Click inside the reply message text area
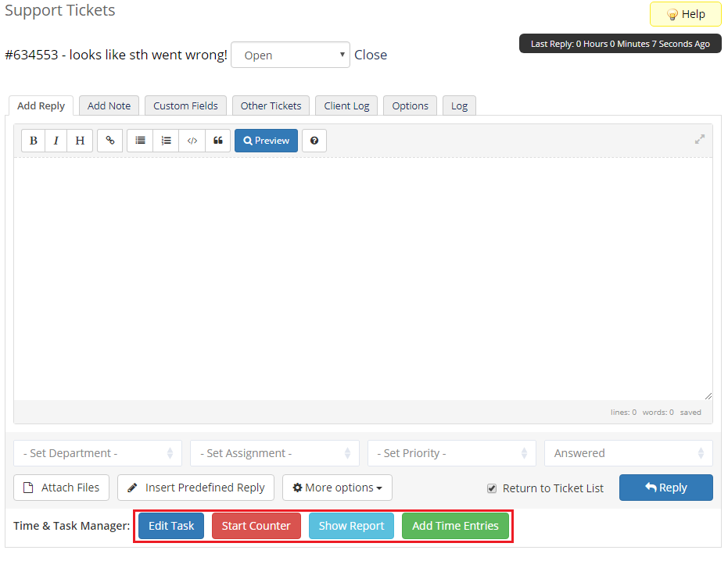The width and height of the screenshot is (728, 561). (x=363, y=278)
